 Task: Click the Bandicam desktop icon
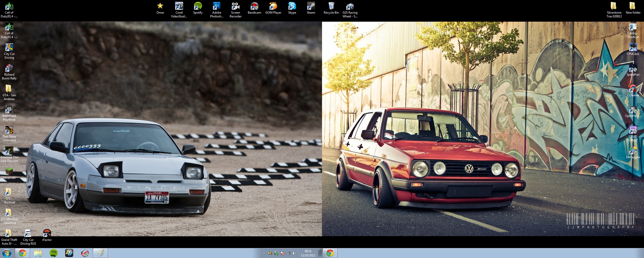pos(254,8)
